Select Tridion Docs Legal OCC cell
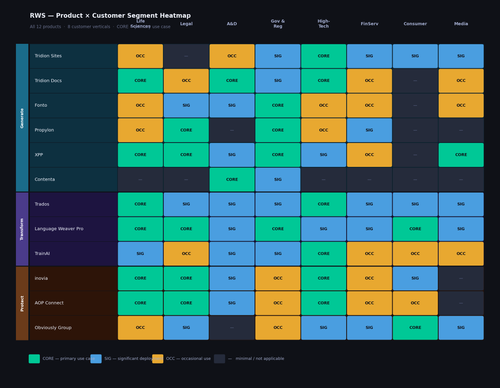The image size is (500, 388). (x=186, y=81)
